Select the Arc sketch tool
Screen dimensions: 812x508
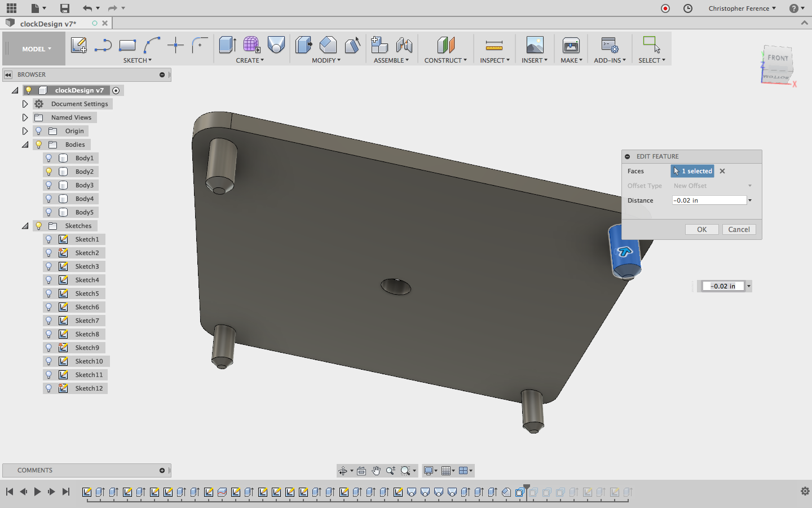click(x=152, y=45)
